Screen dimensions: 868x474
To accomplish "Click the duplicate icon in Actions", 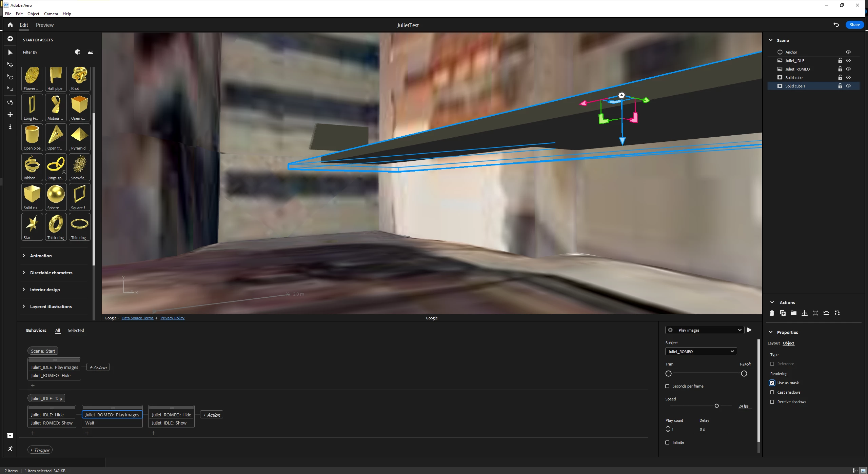I will (x=783, y=313).
